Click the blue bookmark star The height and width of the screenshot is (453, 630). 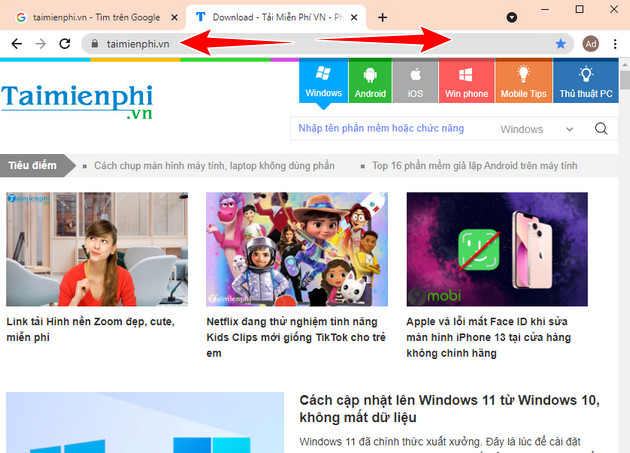[x=560, y=43]
